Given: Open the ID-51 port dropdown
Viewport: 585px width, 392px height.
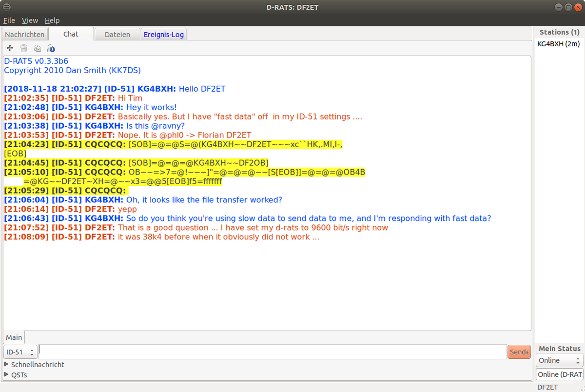Looking at the screenshot, I should [20, 352].
